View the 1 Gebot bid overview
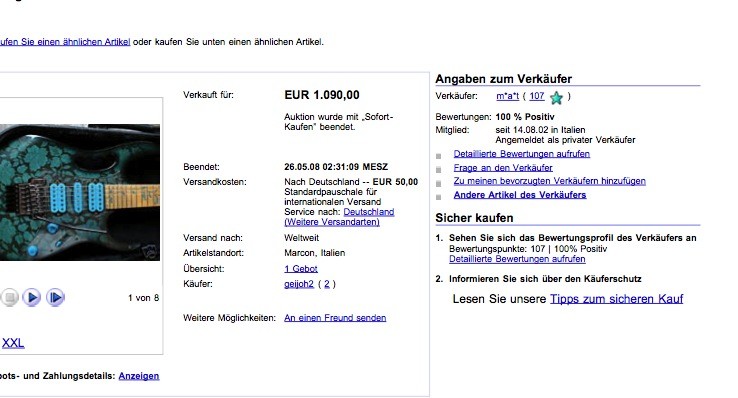This screenshot has width=738, height=398. (x=301, y=269)
